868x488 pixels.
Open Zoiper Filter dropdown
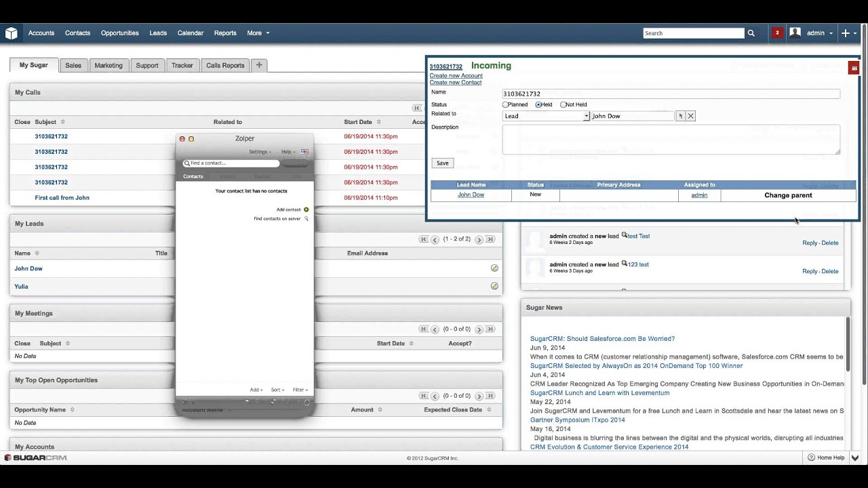[x=300, y=390]
